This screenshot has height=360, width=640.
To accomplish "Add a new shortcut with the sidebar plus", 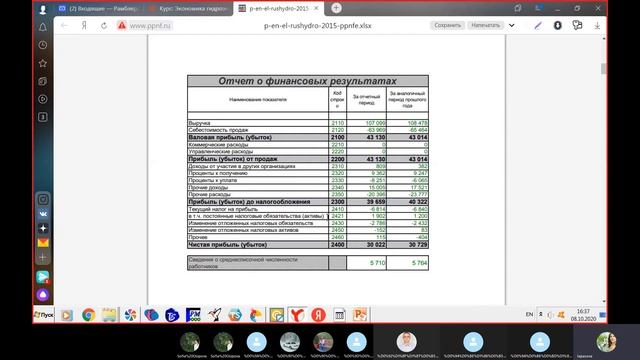I will pos(43,258).
